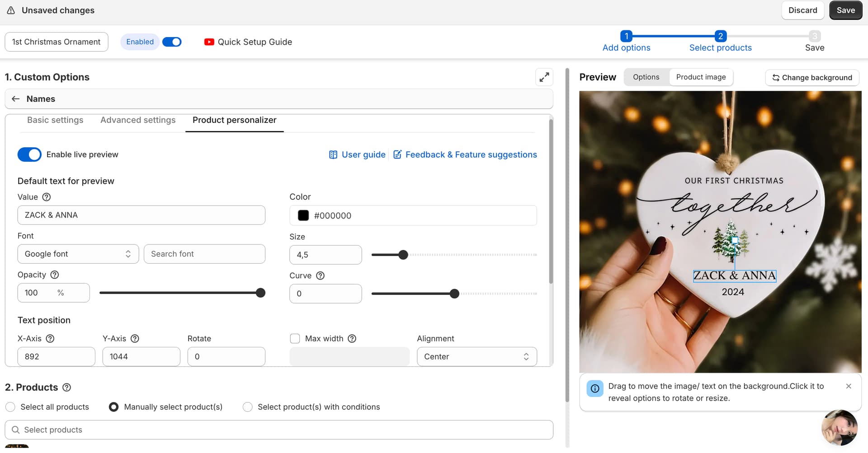
Task: Open the Google font dropdown
Action: 78,254
